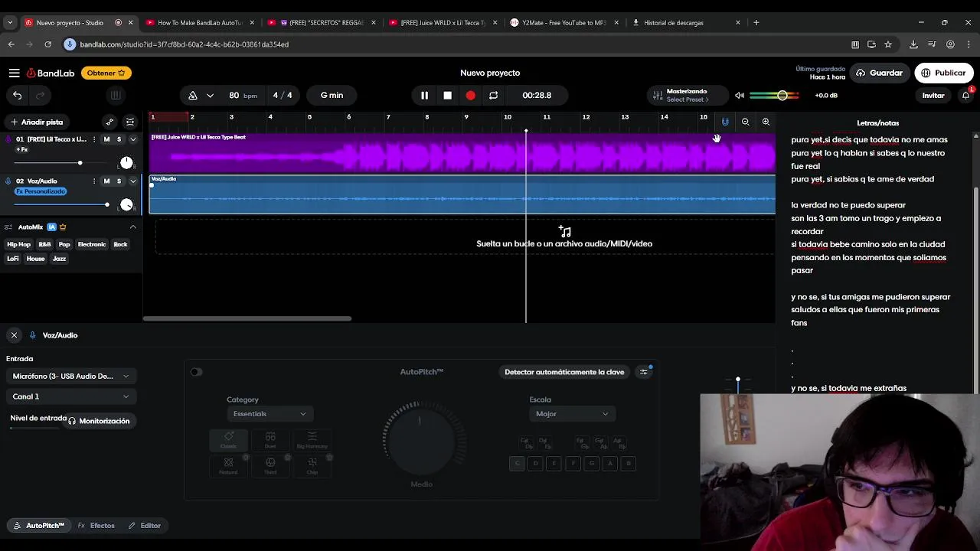Click the Obtener membership button
This screenshot has width=980, height=551.
(106, 73)
